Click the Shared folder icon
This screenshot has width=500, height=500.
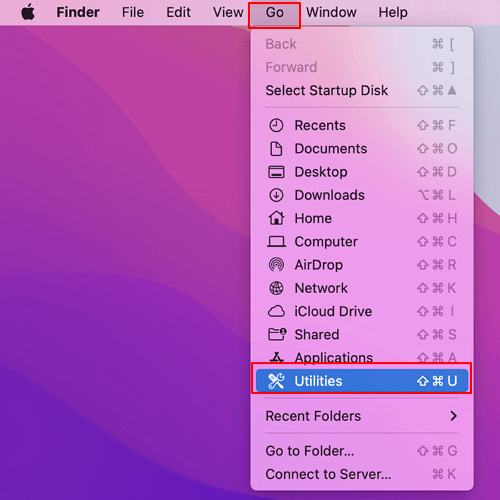click(277, 334)
